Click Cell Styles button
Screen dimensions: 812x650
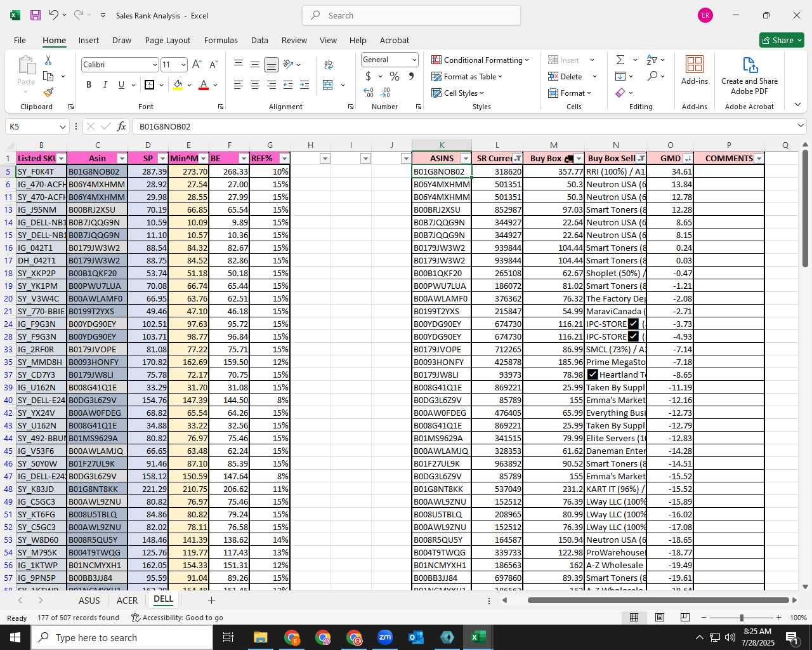click(x=458, y=93)
